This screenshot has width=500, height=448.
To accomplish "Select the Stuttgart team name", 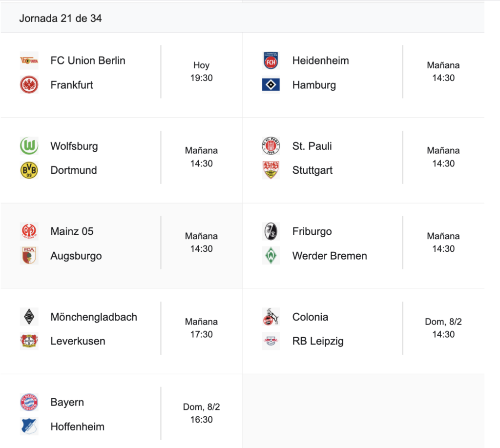I will point(312,170).
